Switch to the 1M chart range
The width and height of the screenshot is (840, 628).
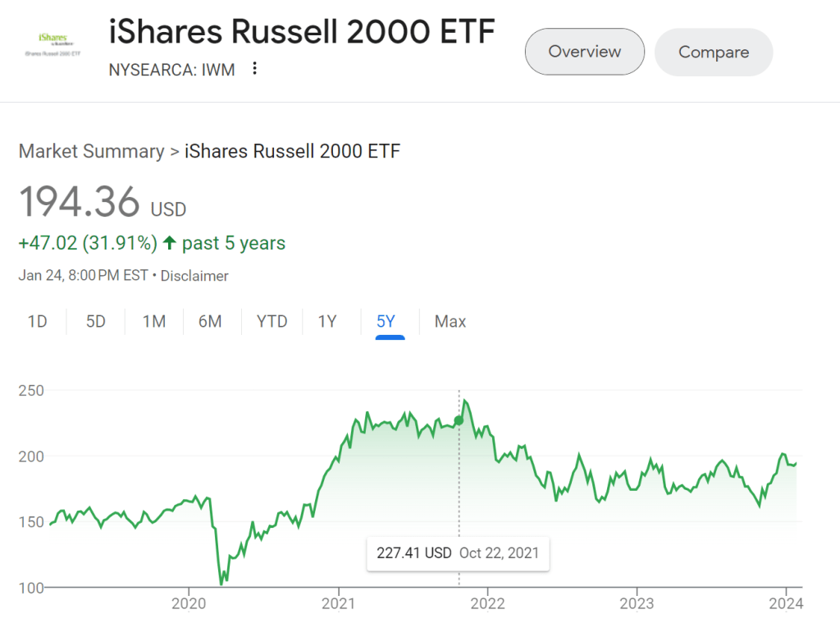point(154,322)
